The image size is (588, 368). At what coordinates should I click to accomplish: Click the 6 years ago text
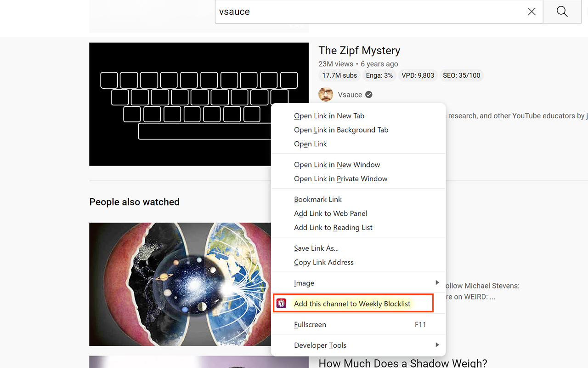379,64
